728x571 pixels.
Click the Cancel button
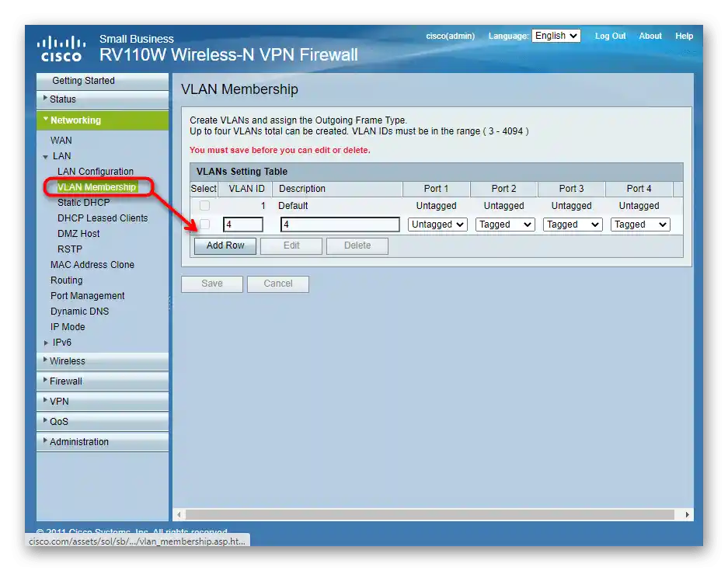click(277, 284)
